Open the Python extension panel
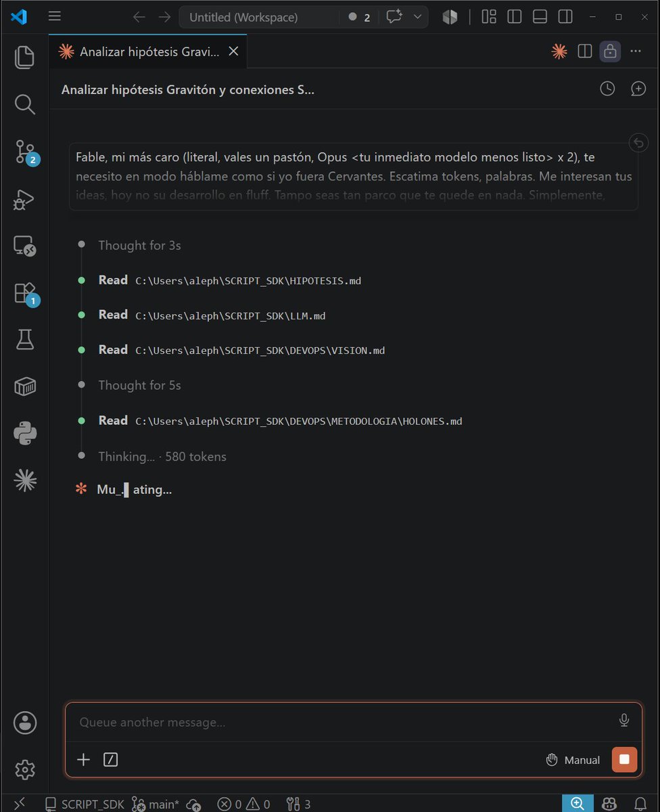Image resolution: width=660 pixels, height=812 pixels. pos(24,433)
